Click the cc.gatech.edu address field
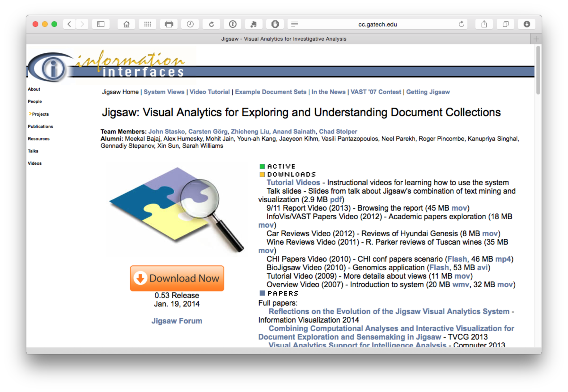The width and height of the screenshot is (568, 392). click(x=377, y=24)
